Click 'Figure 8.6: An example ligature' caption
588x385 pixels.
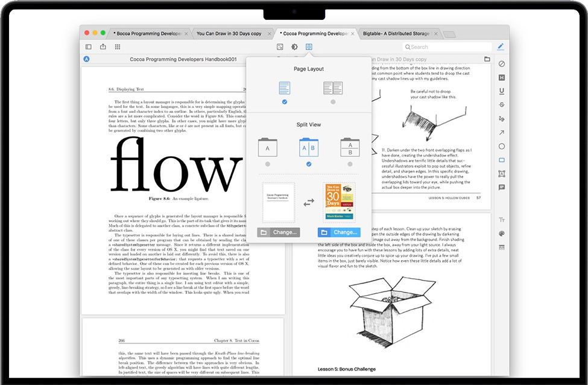coord(179,199)
